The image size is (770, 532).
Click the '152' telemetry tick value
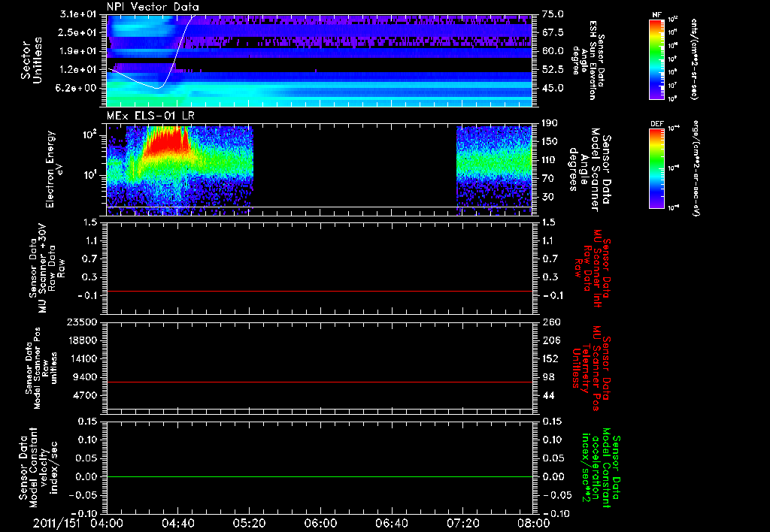(x=550, y=358)
